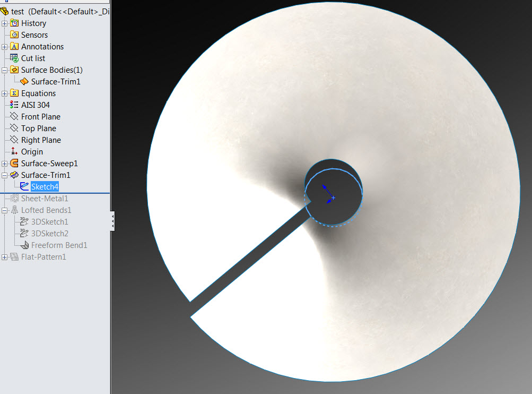
Task: Select the Top Plane label
Action: click(x=39, y=128)
